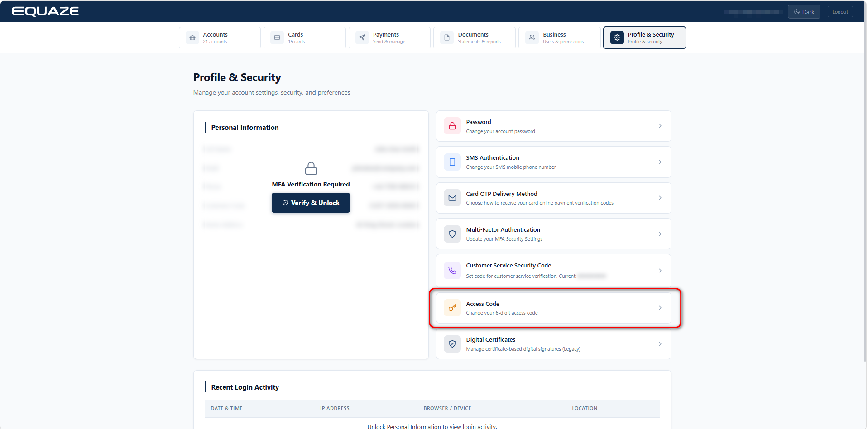Expand the Card OTP Delivery Method chevron
This screenshot has width=868, height=429.
pos(660,198)
